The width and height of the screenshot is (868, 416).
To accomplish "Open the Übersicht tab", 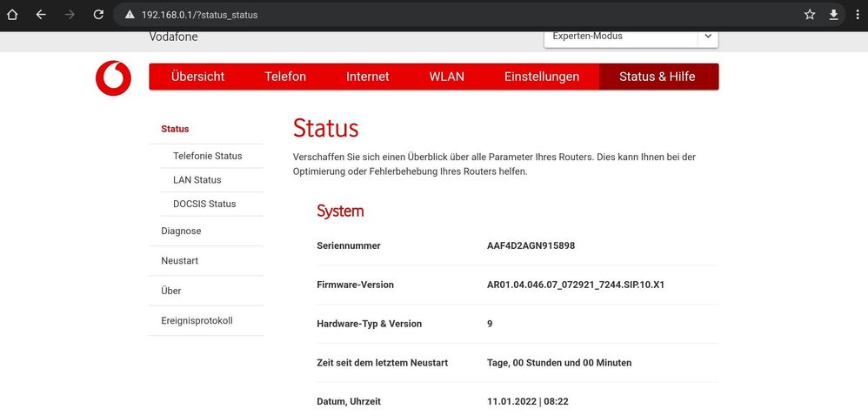I will pyautogui.click(x=197, y=77).
